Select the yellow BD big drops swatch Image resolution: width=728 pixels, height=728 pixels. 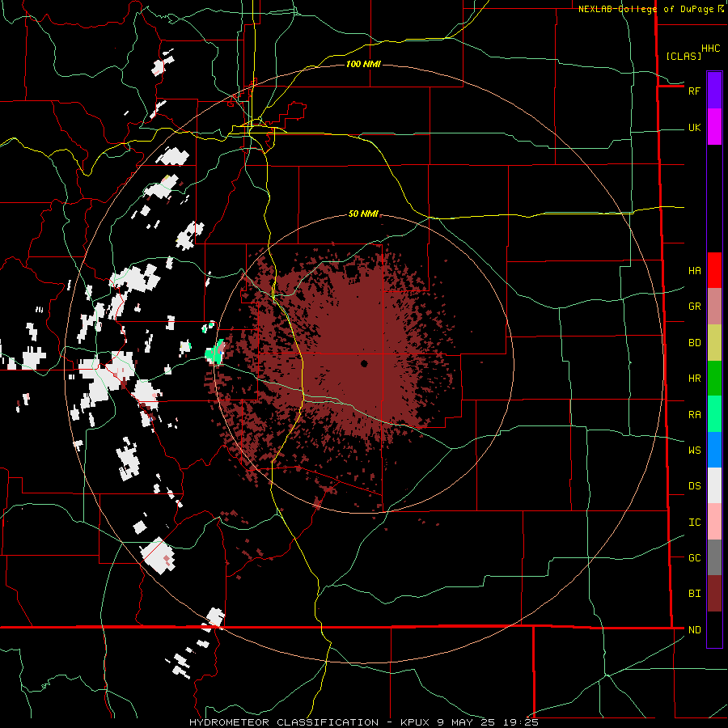tap(714, 342)
